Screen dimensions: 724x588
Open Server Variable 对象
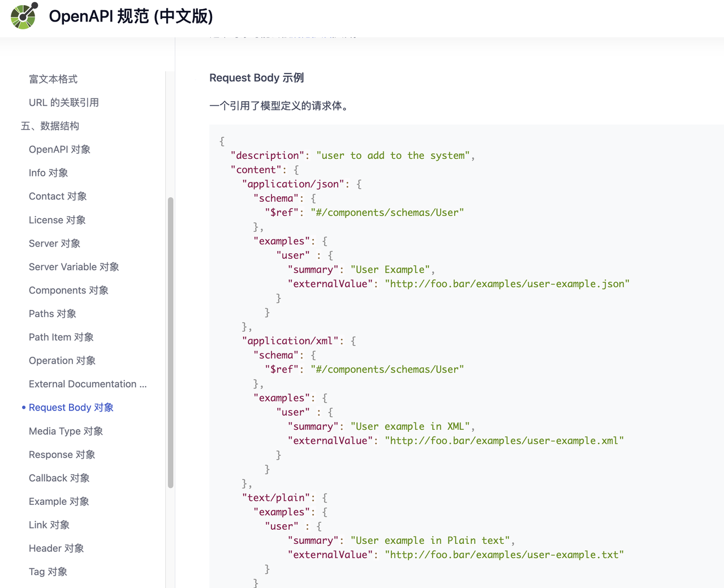[74, 266]
